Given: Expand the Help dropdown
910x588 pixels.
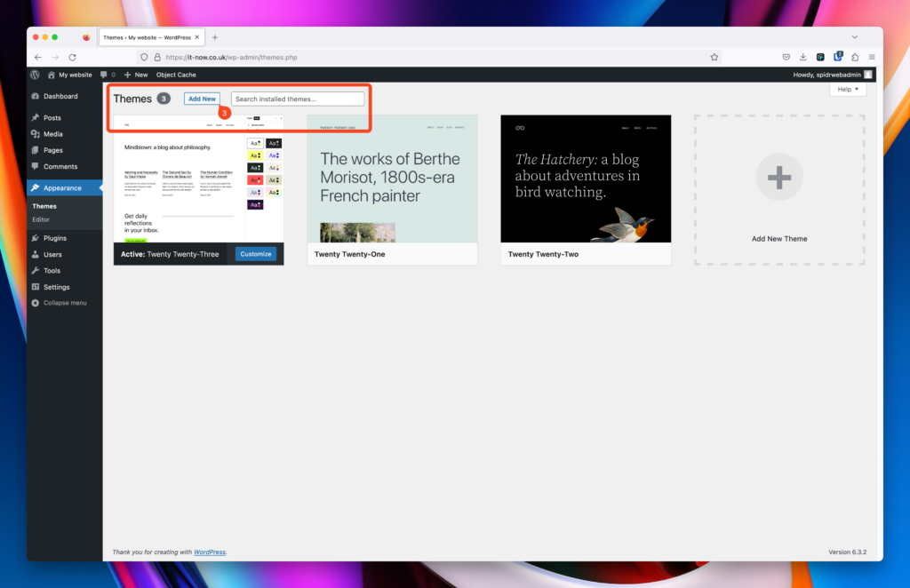Looking at the screenshot, I should point(848,90).
